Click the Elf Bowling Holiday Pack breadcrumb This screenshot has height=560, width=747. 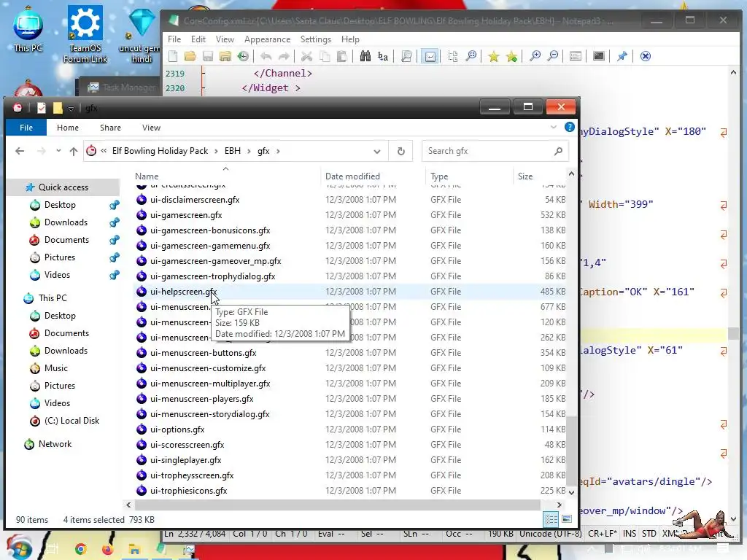[x=160, y=151]
